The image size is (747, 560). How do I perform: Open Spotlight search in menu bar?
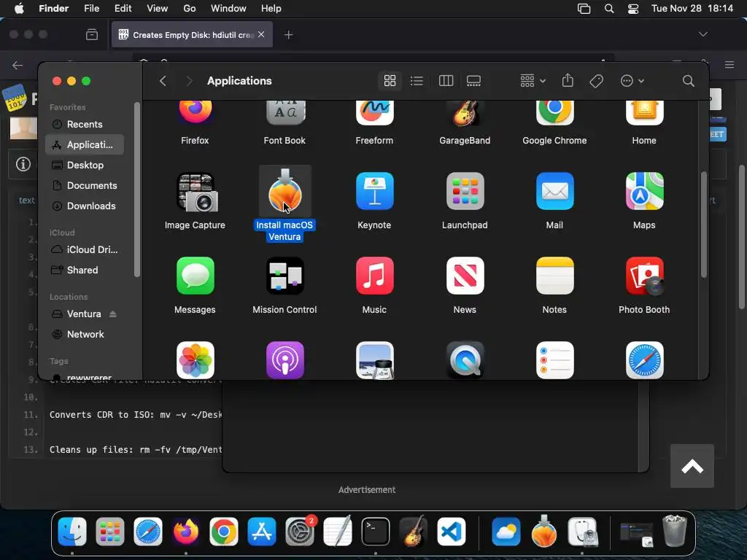point(609,9)
